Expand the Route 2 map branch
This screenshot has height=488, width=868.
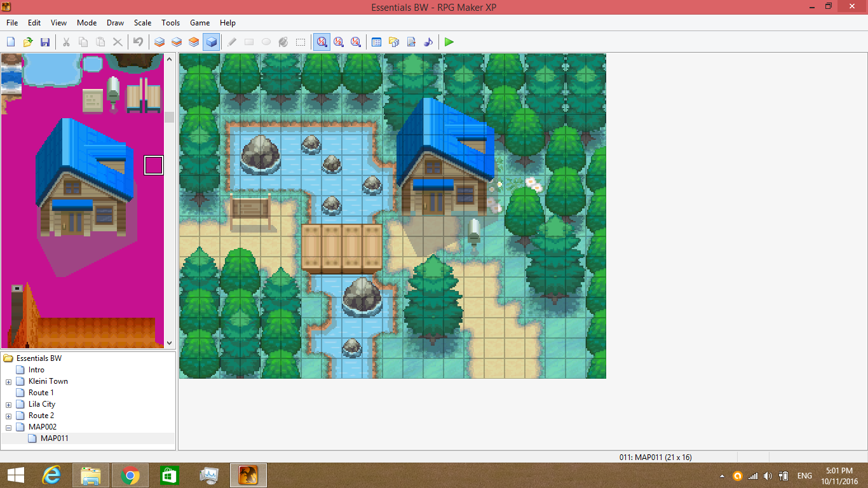pyautogui.click(x=8, y=416)
